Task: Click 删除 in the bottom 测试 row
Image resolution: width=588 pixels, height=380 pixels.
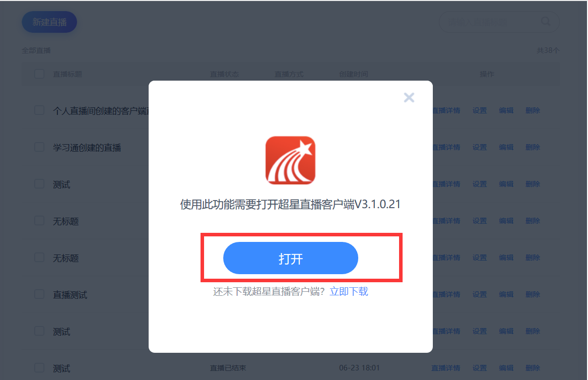Action: [x=533, y=368]
